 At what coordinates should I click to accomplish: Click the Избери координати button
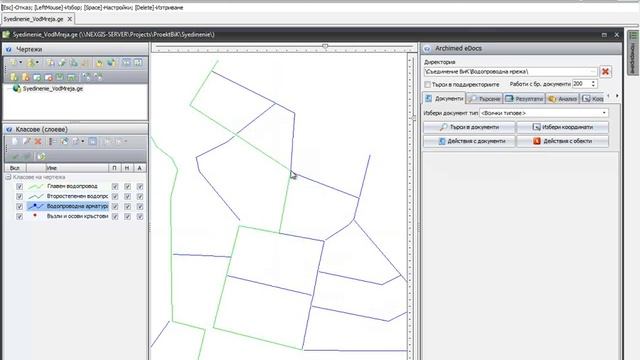click(x=562, y=127)
